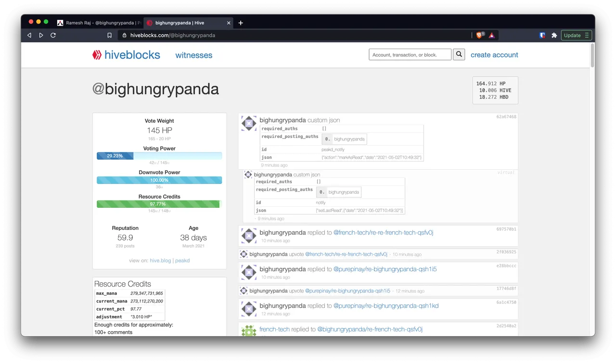
Task: Close the bighungrypanda | Hive tab
Action: click(x=229, y=23)
